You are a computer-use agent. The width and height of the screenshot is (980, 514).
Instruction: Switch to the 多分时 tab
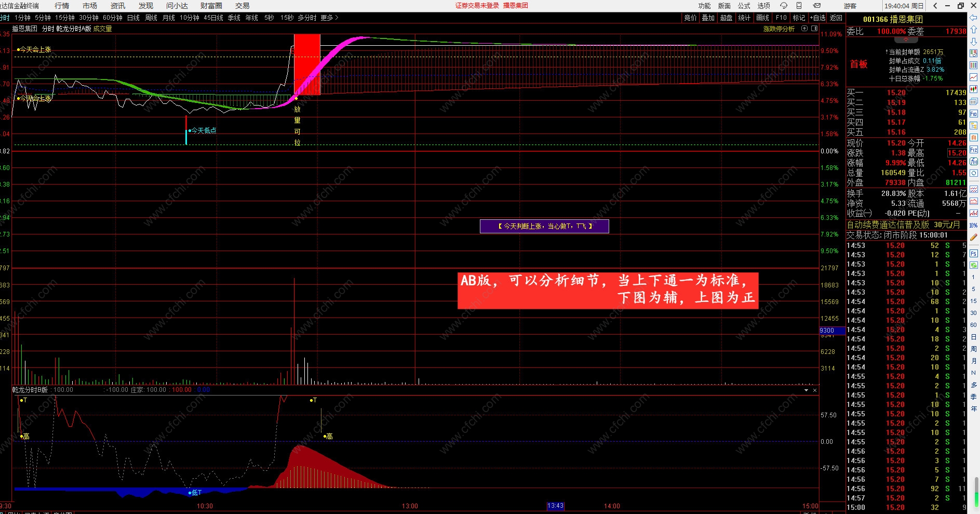click(x=307, y=18)
